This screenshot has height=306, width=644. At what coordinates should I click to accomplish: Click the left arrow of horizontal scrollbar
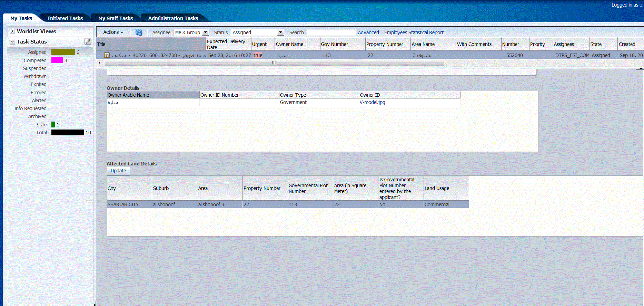click(100, 63)
